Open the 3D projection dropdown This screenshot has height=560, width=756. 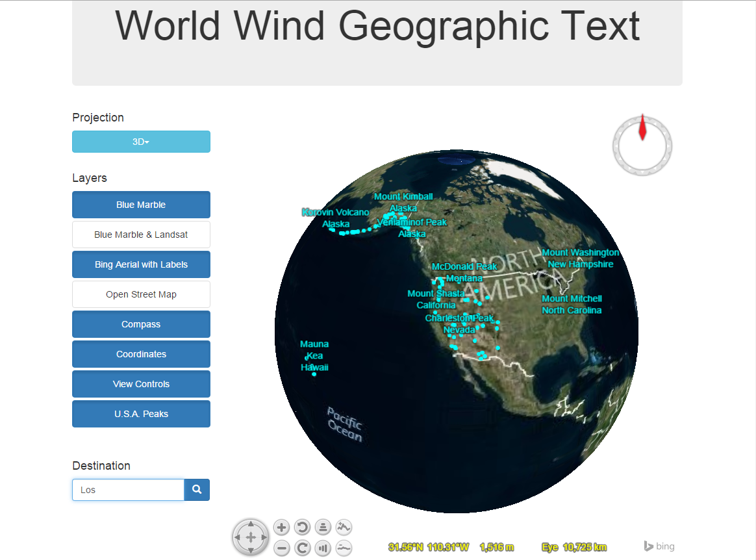[x=141, y=142]
